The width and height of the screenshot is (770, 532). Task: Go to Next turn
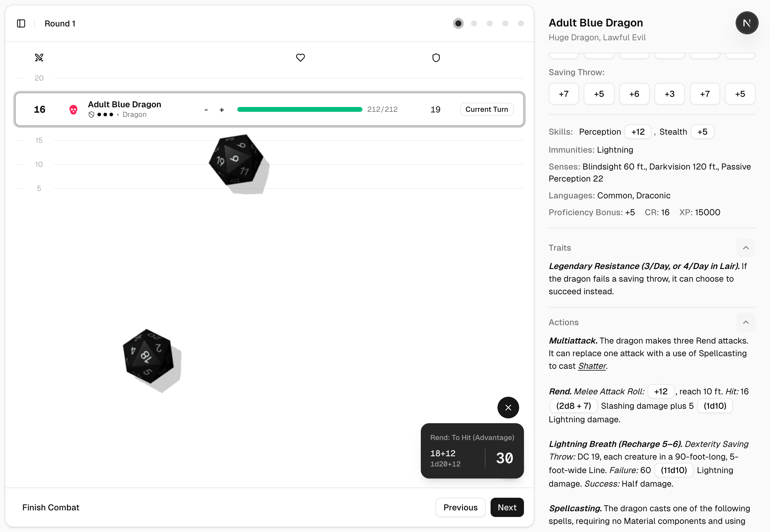[507, 507]
